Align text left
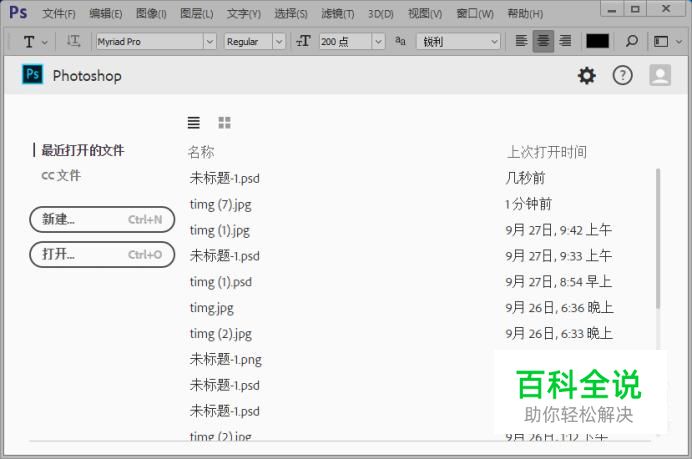This screenshot has width=692, height=459. (521, 41)
